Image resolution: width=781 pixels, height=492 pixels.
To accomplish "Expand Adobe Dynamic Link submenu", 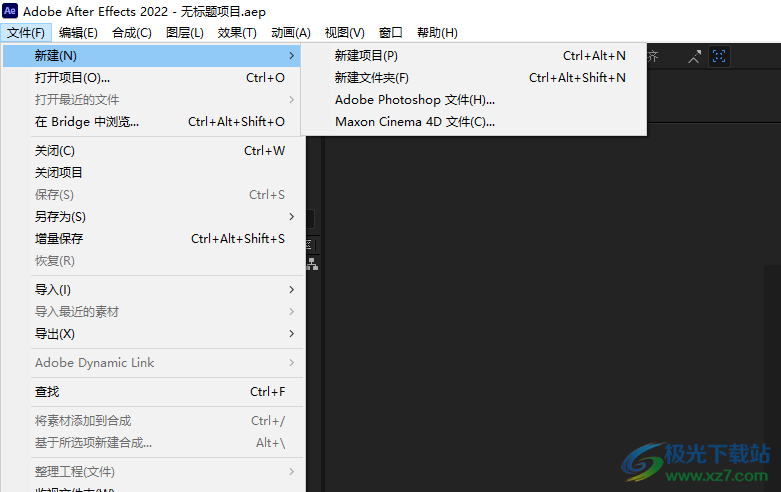I will [152, 363].
